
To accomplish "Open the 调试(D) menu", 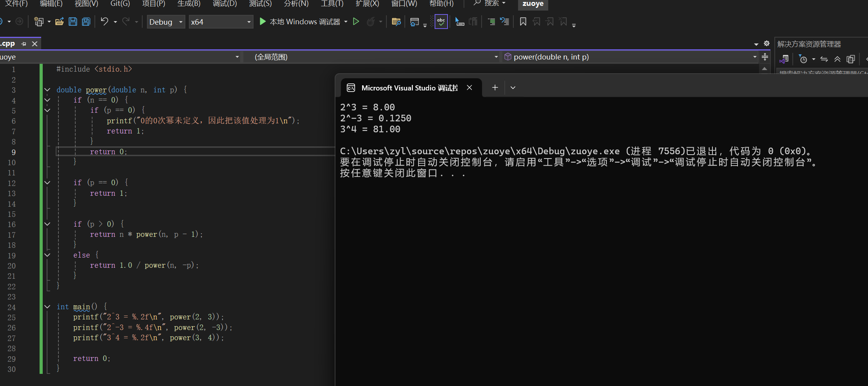I will (x=225, y=4).
